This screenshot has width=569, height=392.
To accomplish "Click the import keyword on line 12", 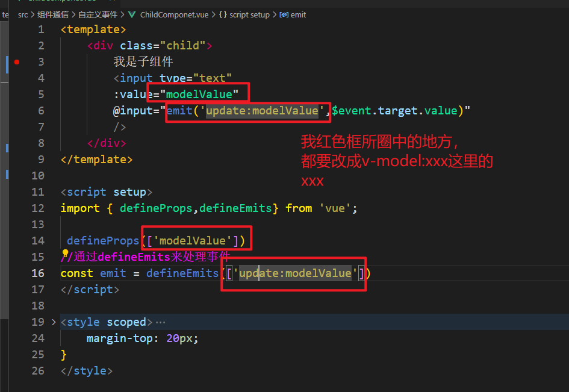I will pos(80,208).
